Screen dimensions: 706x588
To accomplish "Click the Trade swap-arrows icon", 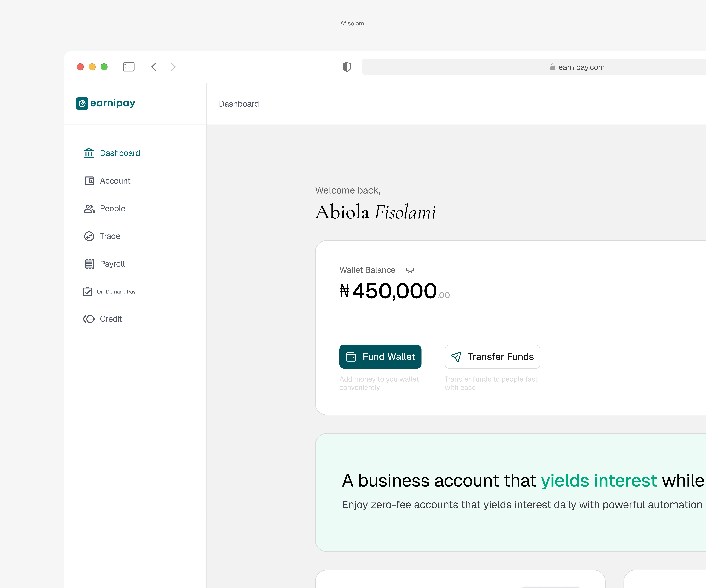I will click(x=89, y=236).
